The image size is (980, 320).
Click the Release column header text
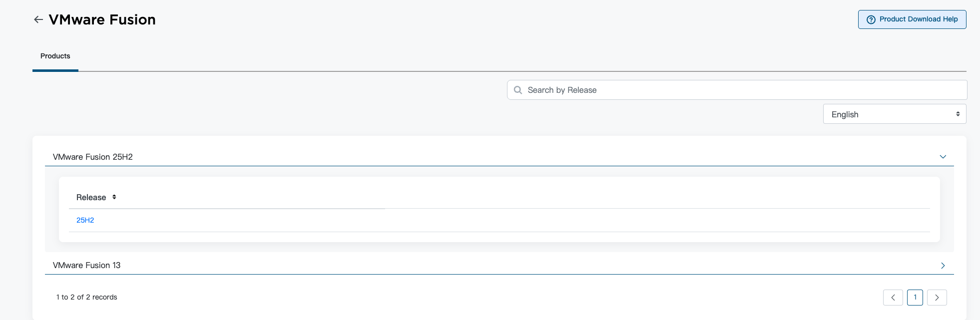coord(91,197)
